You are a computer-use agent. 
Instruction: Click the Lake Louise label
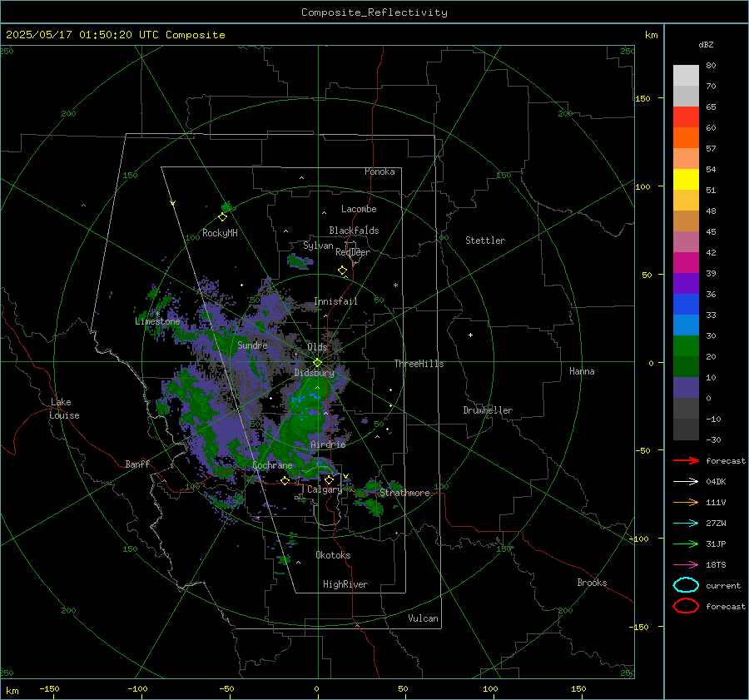point(64,409)
